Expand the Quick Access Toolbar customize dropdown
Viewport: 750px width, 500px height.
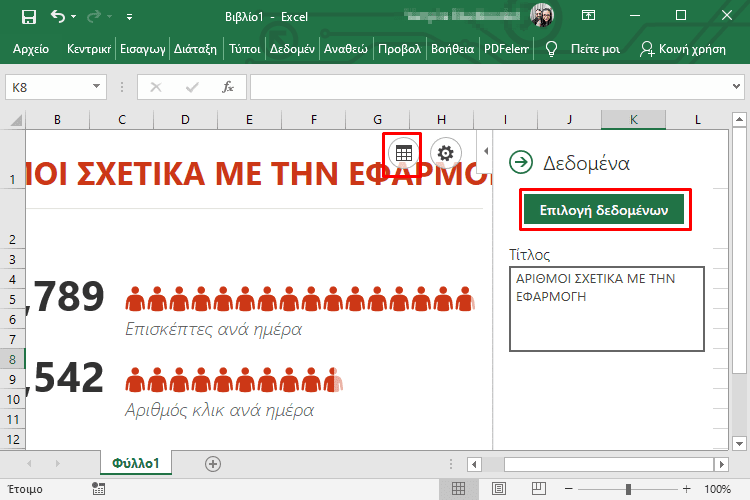[x=130, y=17]
